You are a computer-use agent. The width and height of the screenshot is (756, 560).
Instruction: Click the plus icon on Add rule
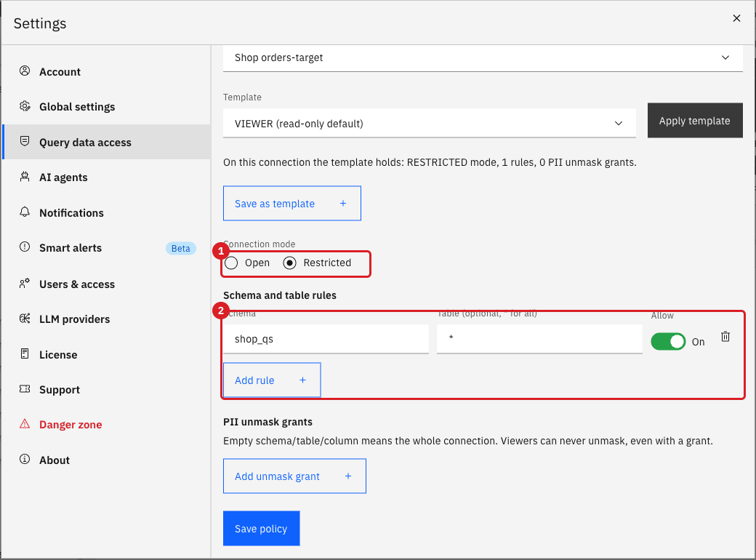[303, 380]
